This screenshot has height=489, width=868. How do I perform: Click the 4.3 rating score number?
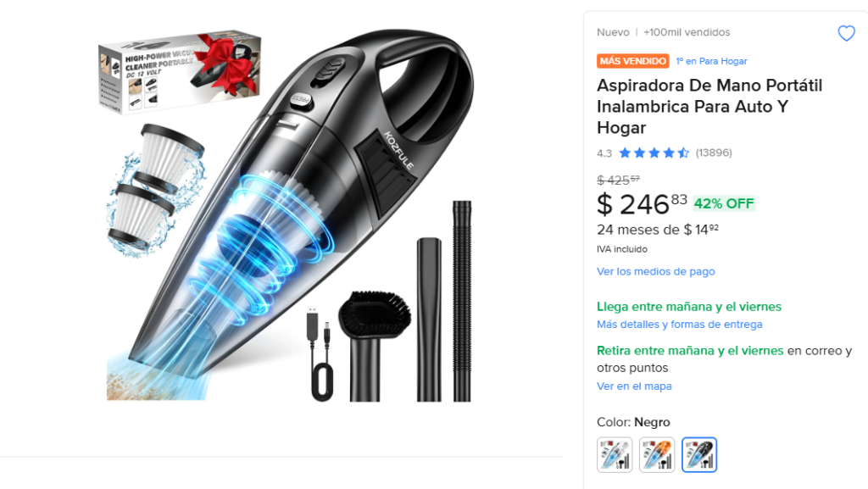click(604, 153)
